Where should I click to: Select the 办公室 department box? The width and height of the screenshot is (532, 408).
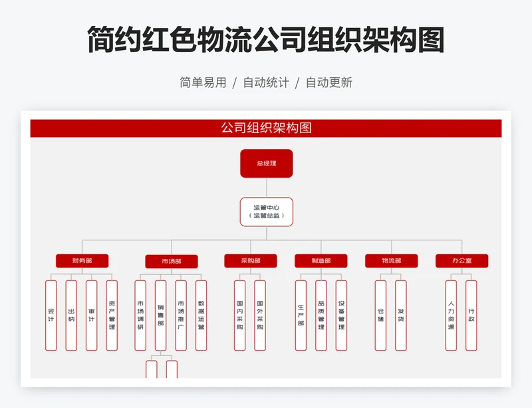[462, 261]
